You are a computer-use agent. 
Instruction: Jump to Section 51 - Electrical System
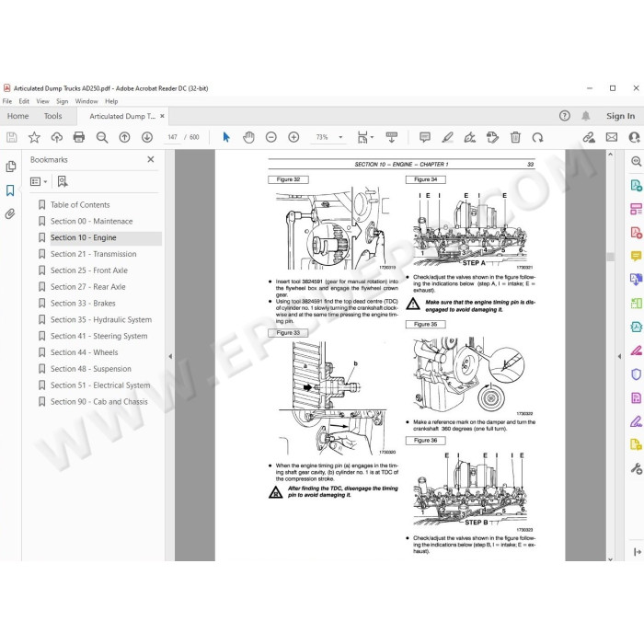(x=100, y=385)
